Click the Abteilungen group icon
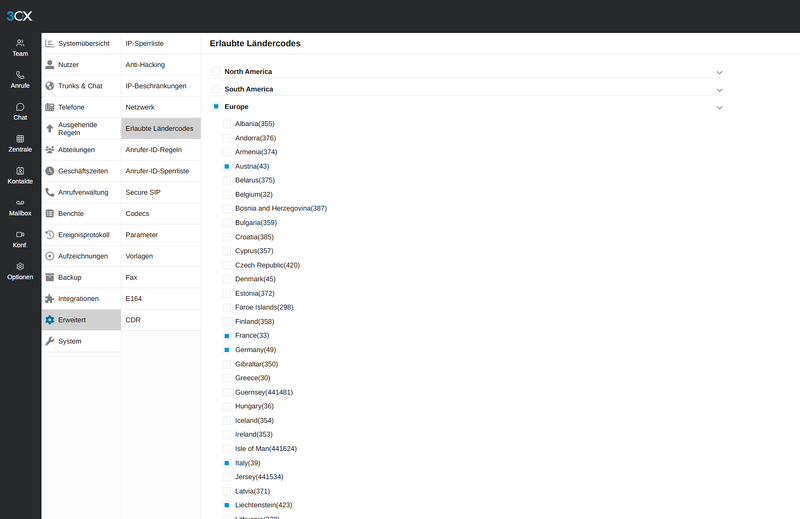 49,150
